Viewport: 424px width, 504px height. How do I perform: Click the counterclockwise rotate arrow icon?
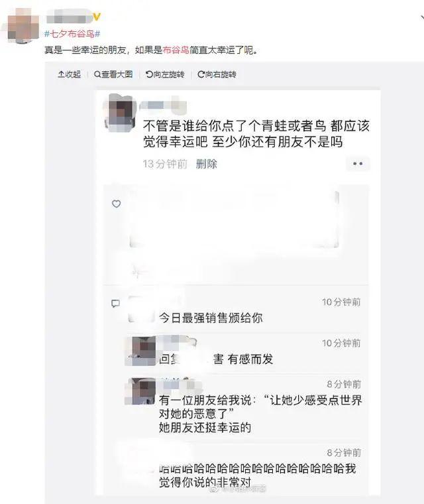[149, 74]
